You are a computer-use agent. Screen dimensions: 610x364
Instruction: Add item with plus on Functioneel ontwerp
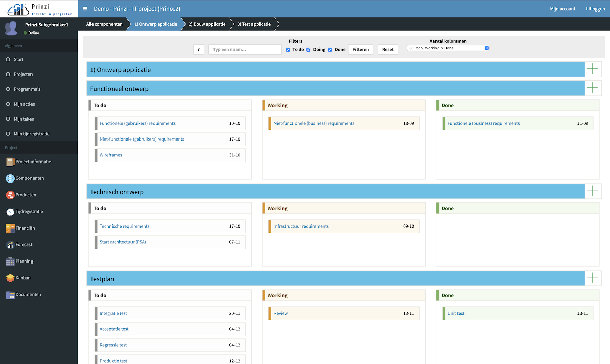592,88
